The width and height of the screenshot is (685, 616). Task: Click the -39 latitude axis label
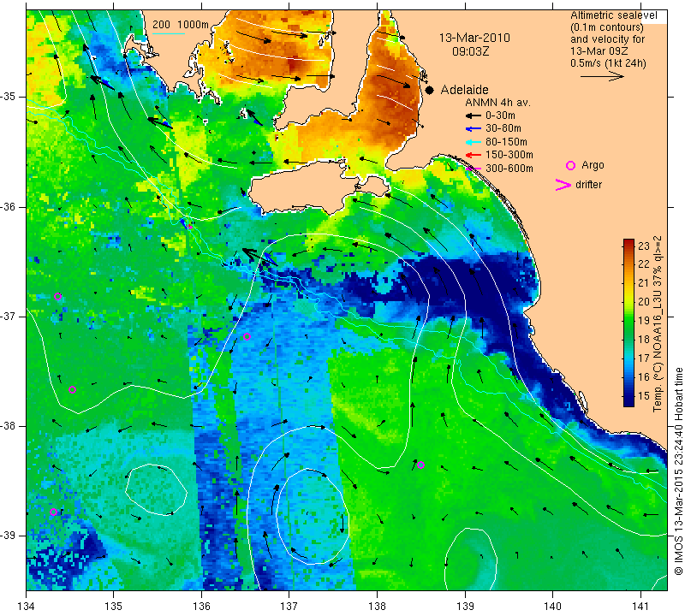[9, 536]
